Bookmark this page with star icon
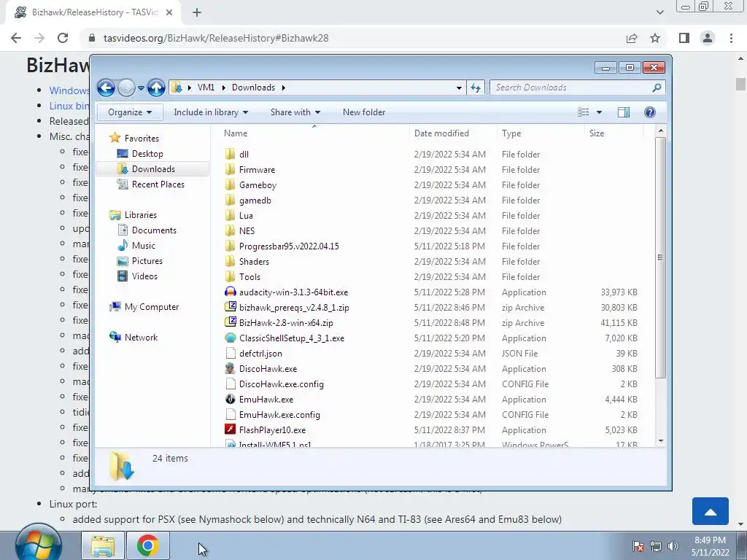747x560 pixels. click(655, 38)
